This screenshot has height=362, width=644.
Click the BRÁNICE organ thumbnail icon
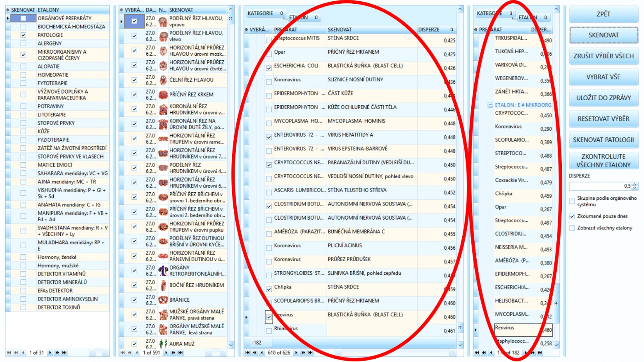point(163,300)
